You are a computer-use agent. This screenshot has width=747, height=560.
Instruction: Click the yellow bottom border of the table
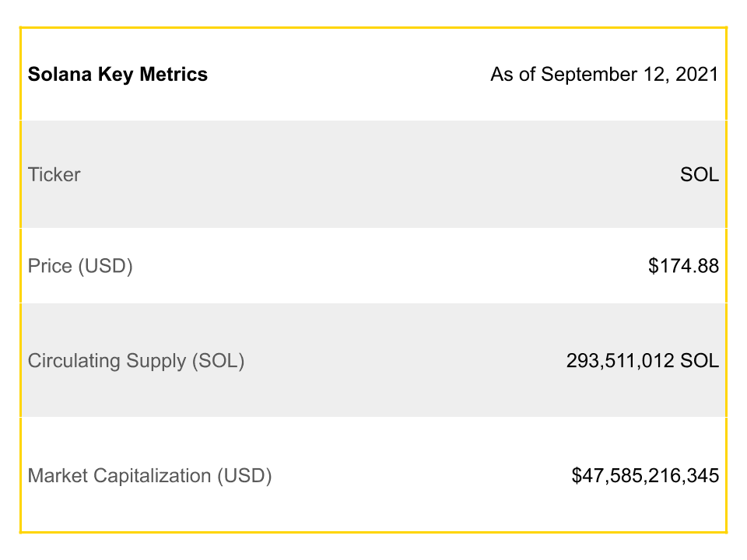click(373, 532)
